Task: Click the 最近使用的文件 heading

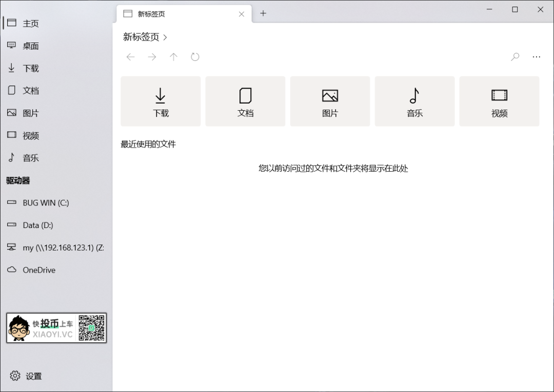Action: (x=148, y=144)
